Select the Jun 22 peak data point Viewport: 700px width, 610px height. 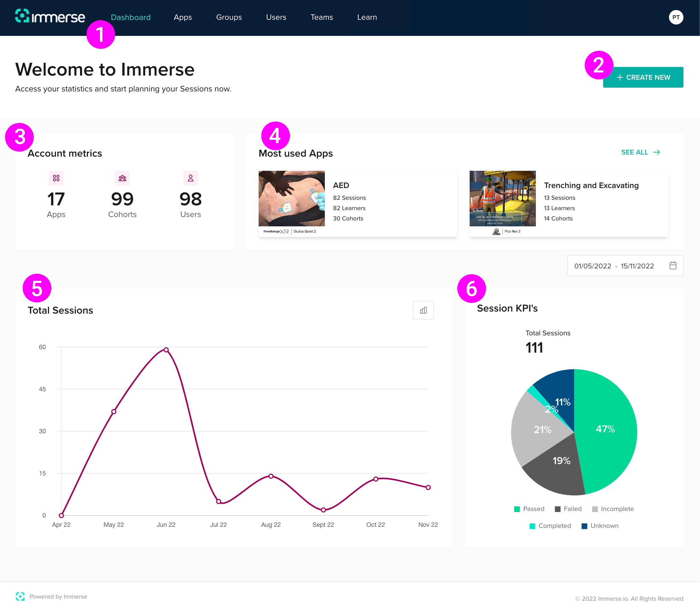pyautogui.click(x=166, y=350)
